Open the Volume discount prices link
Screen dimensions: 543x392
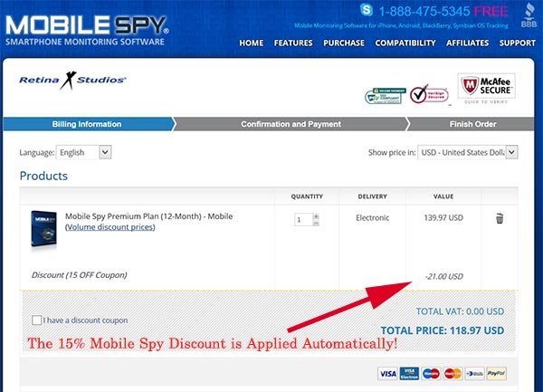[x=110, y=227]
